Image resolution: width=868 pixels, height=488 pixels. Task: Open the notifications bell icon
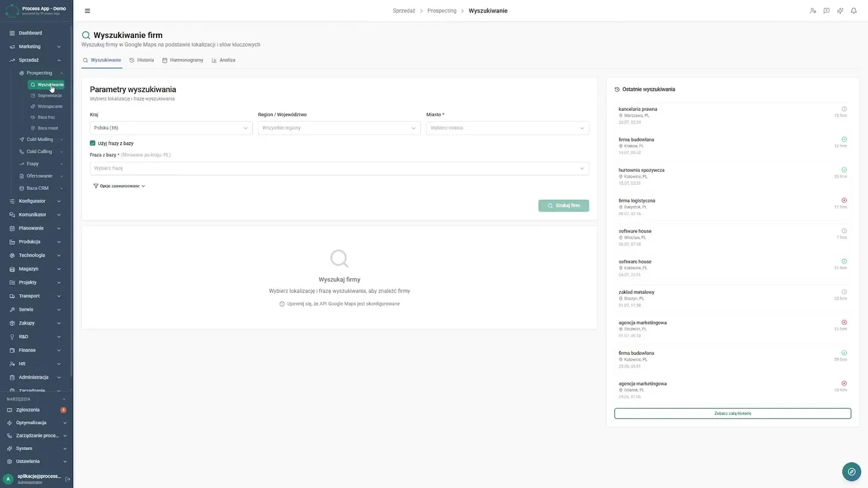coord(854,11)
